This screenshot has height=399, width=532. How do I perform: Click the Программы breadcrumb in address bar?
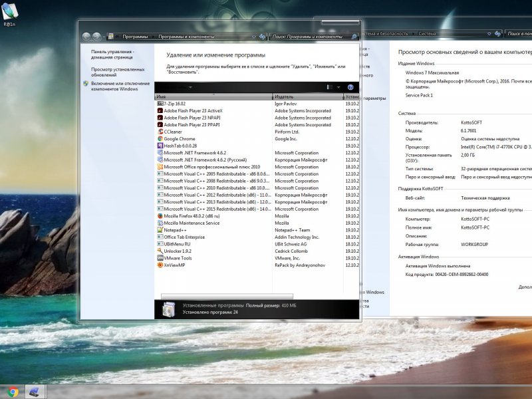click(x=135, y=37)
